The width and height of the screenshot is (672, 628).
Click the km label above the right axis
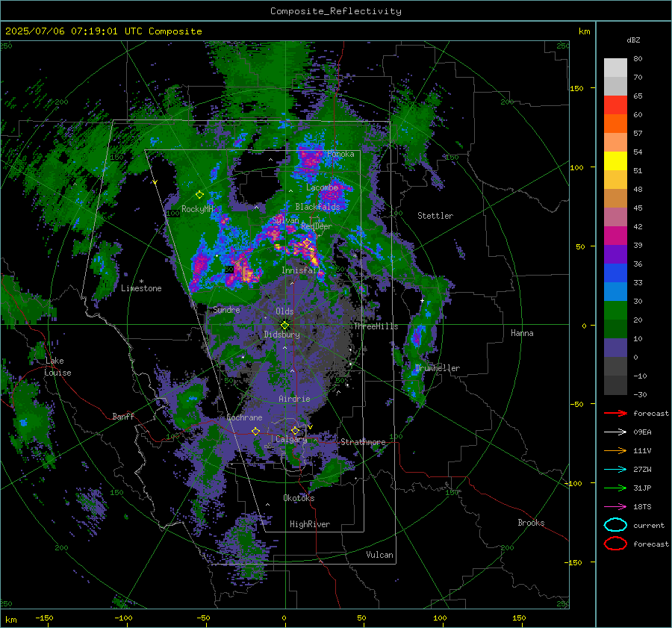(x=584, y=31)
